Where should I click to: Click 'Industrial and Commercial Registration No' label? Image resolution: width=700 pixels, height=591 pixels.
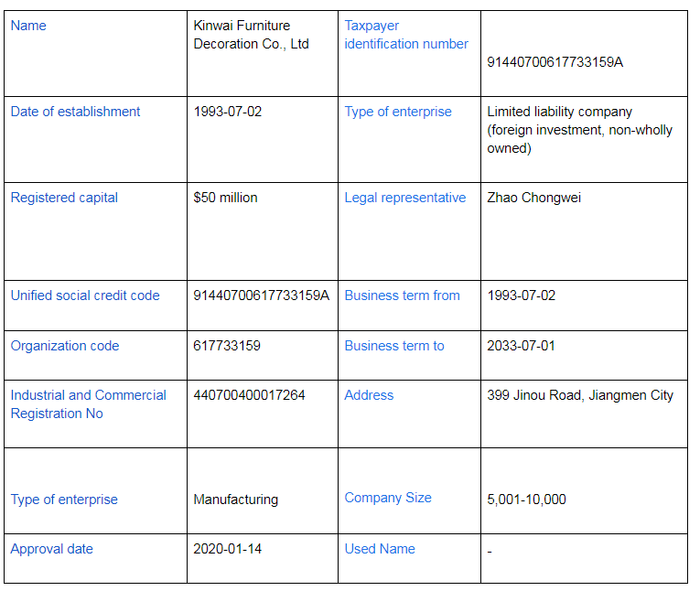coord(89,404)
